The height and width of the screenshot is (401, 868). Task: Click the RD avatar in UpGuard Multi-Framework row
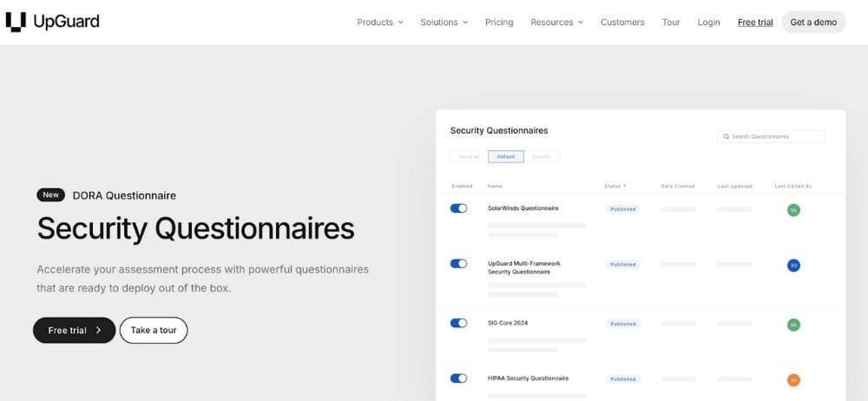click(x=793, y=266)
